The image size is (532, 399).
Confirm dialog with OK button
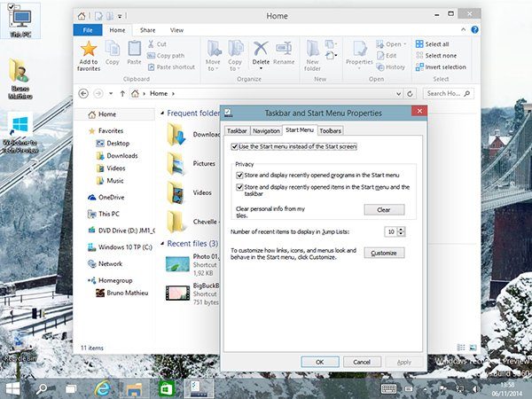(320, 362)
